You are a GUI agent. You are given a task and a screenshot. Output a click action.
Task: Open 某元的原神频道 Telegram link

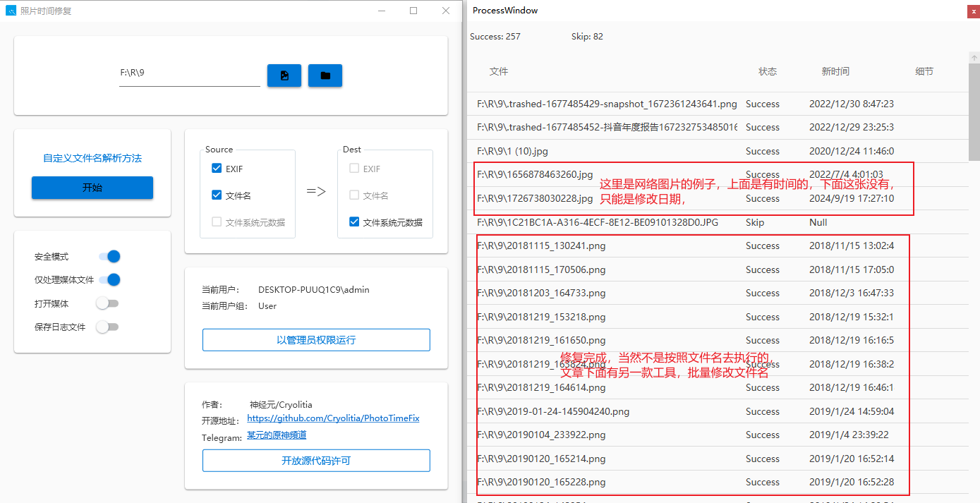click(x=277, y=435)
